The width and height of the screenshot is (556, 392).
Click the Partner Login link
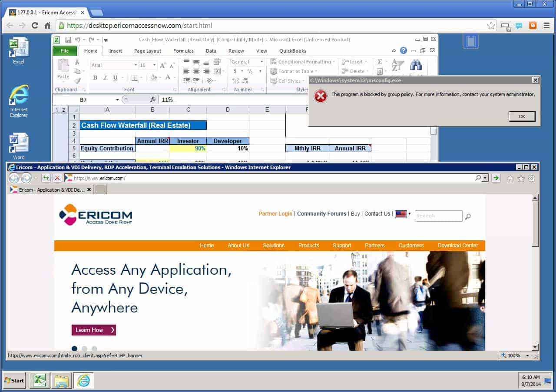point(275,214)
